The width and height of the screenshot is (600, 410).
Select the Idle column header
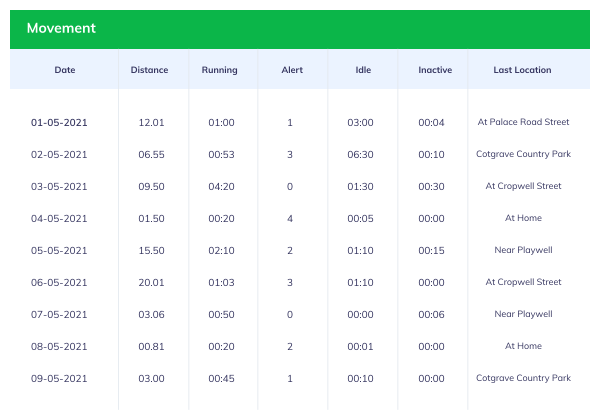click(x=363, y=70)
